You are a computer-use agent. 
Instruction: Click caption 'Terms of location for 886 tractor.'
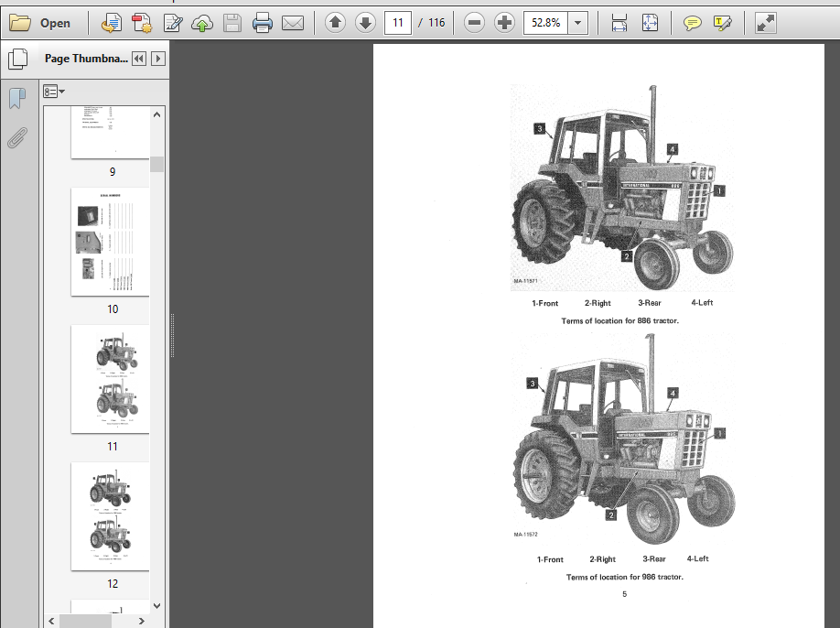619,320
